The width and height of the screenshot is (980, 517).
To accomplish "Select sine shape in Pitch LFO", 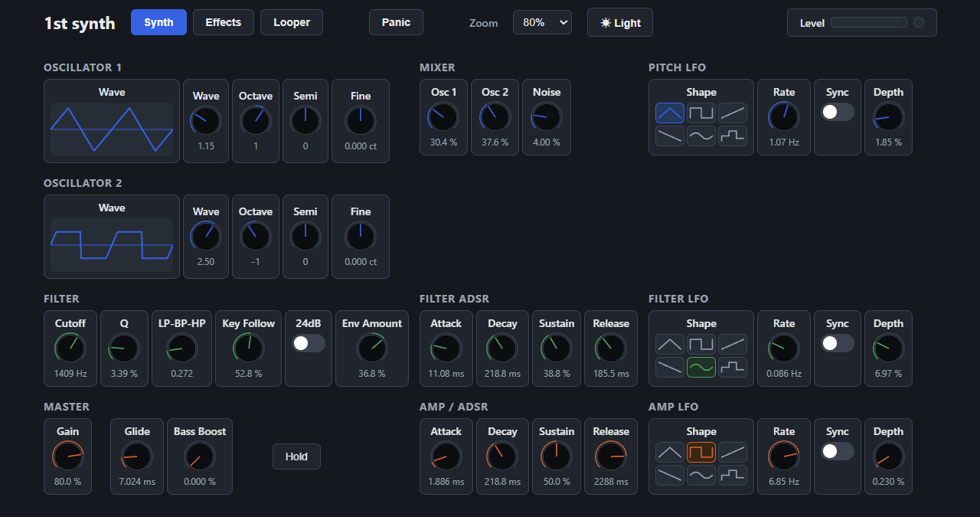I will [701, 136].
